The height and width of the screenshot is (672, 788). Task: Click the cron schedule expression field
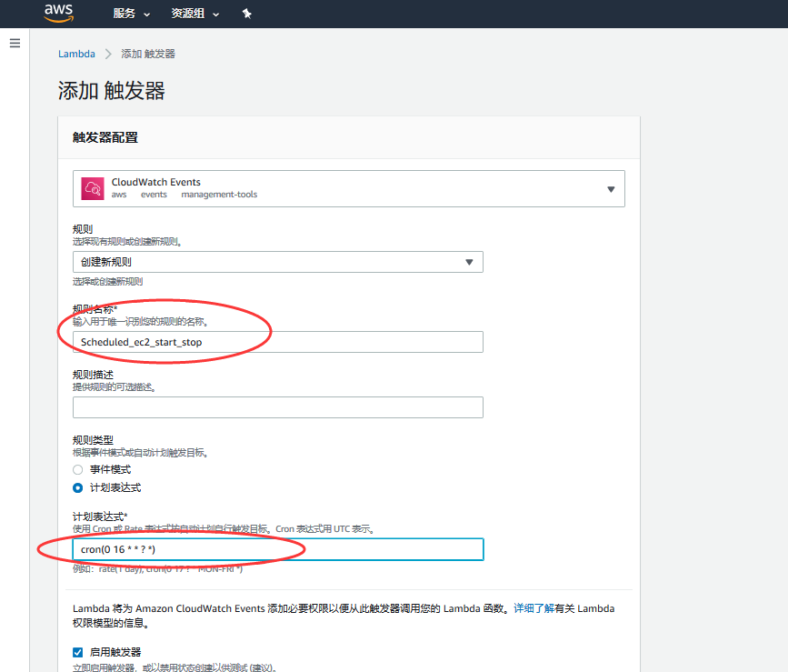tap(278, 549)
